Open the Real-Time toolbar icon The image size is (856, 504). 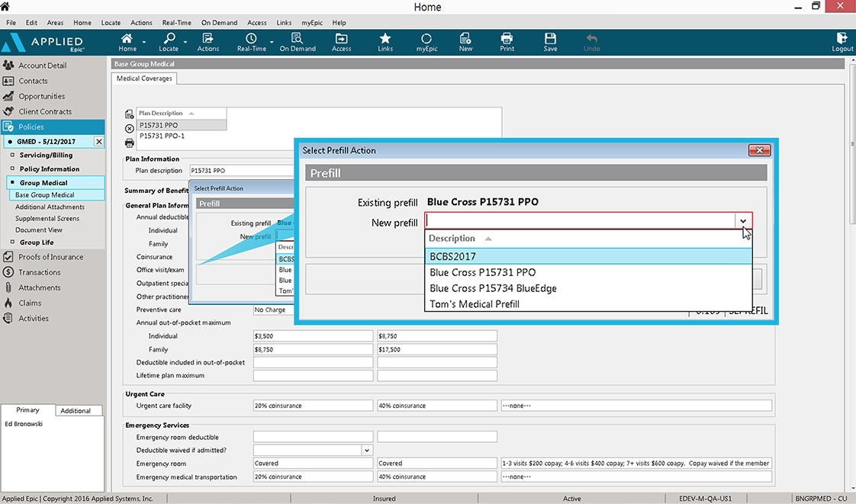pos(251,42)
